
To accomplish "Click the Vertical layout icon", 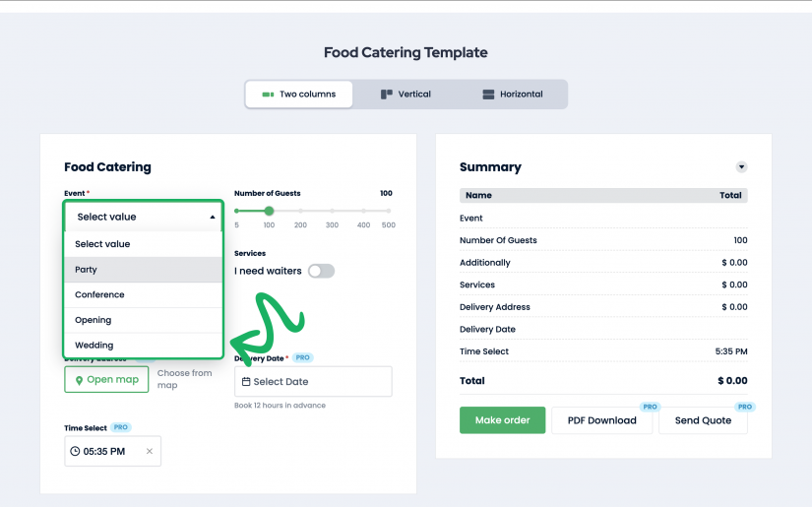I will (x=387, y=95).
